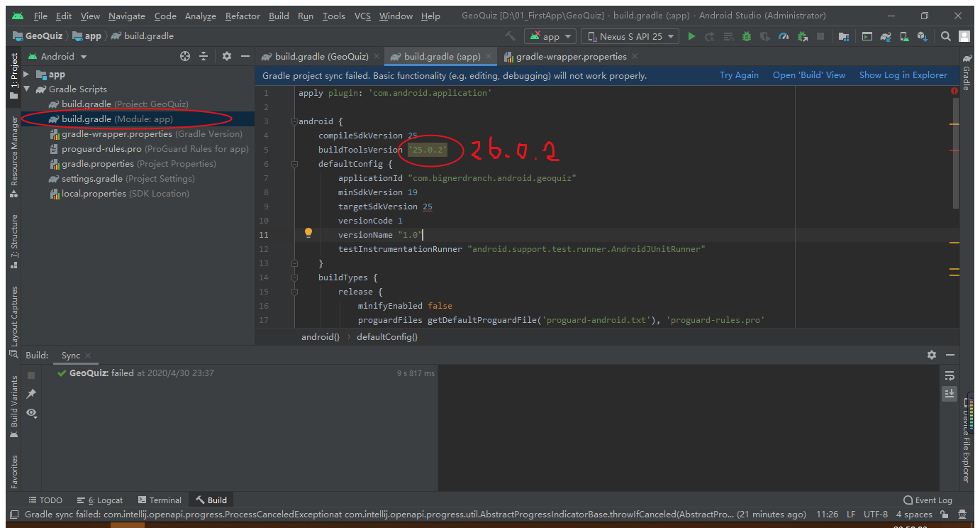Open Project Structure icon in toolbar
This screenshot has height=528, width=980.
843,36
